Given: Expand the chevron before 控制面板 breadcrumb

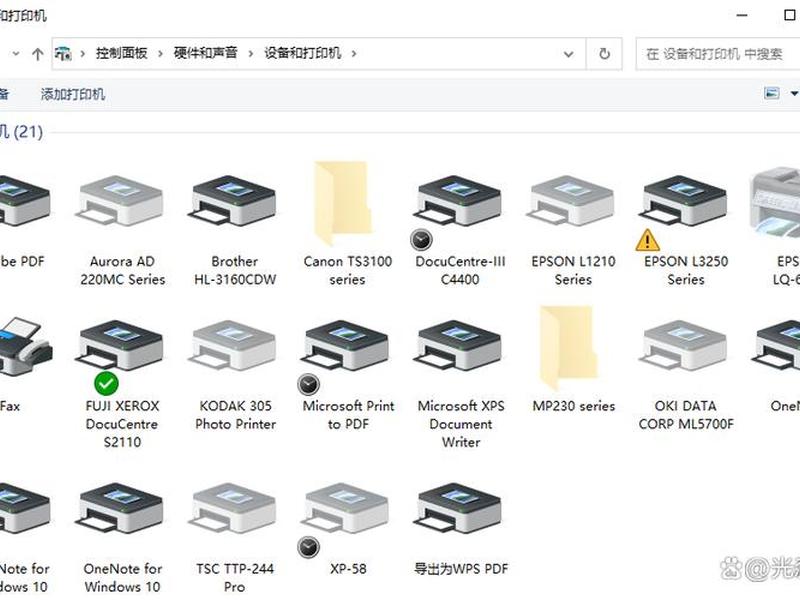Looking at the screenshot, I should 82,53.
